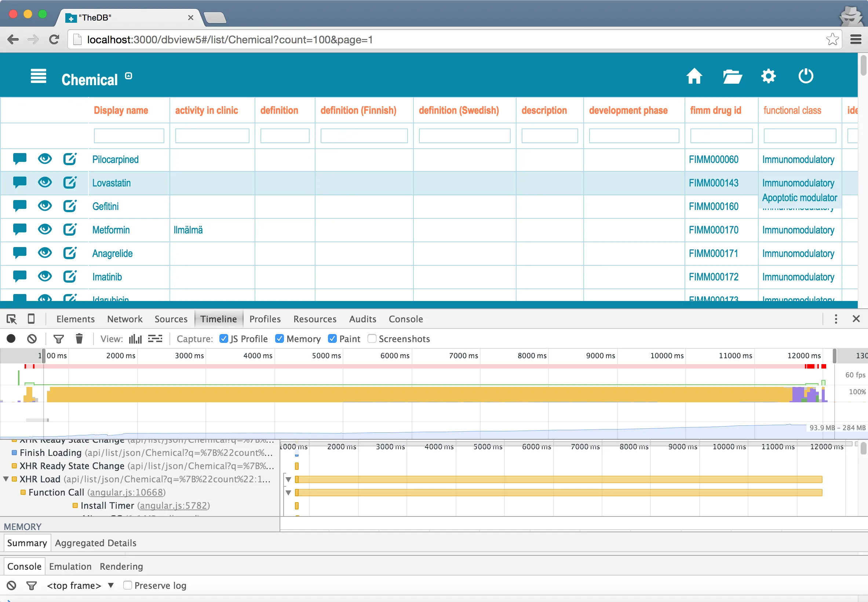Switch to the Network tab

[x=125, y=319]
